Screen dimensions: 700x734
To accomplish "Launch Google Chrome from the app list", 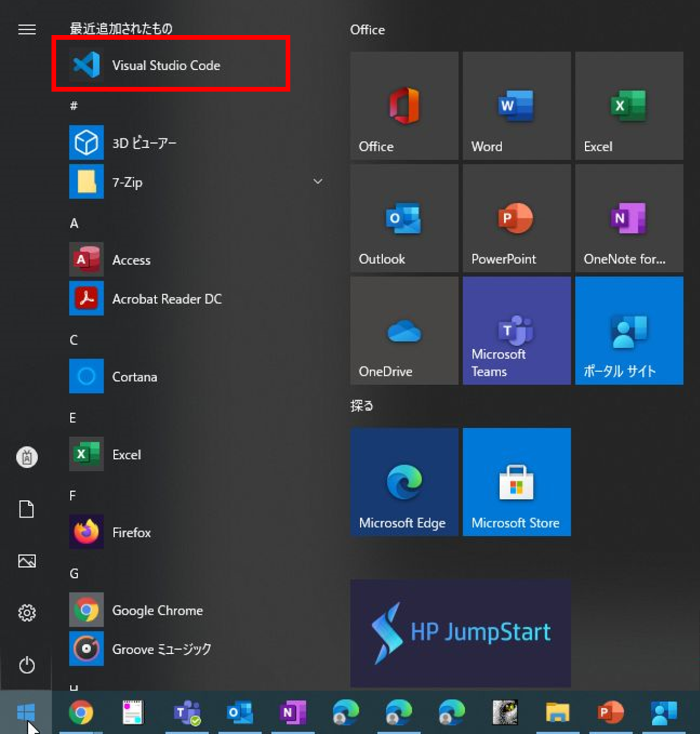I will pyautogui.click(x=157, y=610).
